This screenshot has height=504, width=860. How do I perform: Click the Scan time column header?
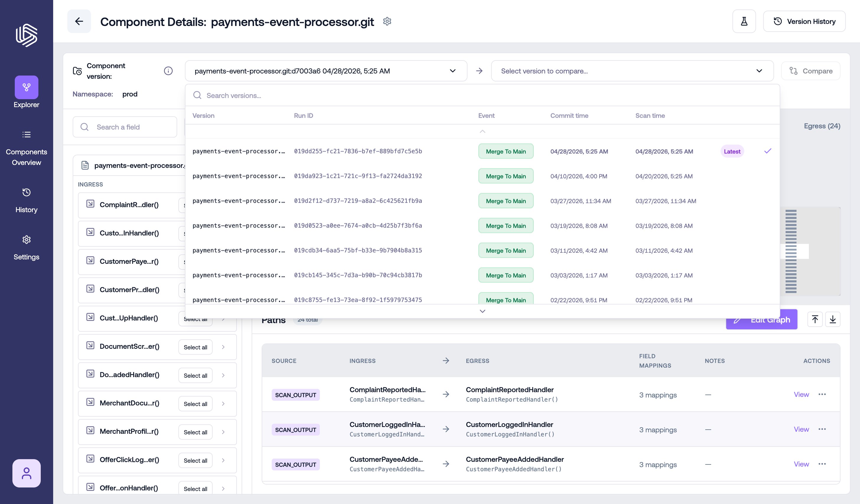[x=650, y=115]
